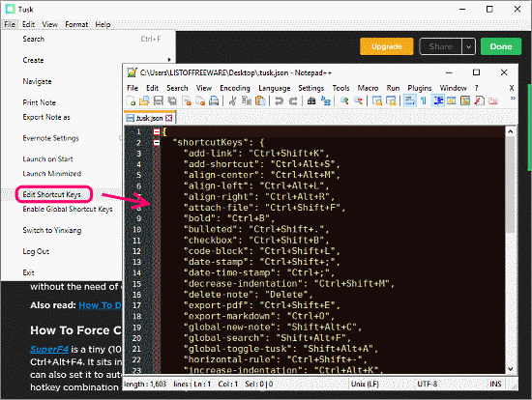This screenshot has width=532, height=400.
Task: Click Replace icon in Notepad++ toolbar
Action: click(x=326, y=100)
